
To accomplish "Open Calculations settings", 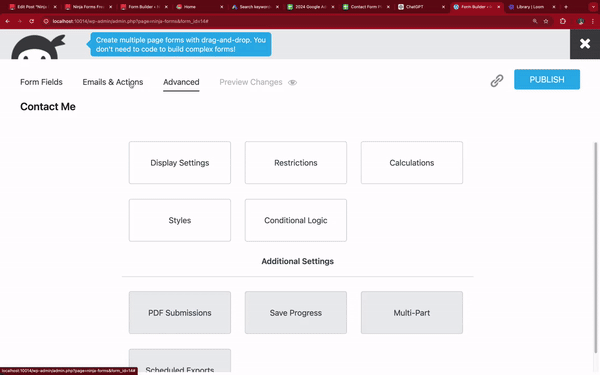I will coord(412,163).
